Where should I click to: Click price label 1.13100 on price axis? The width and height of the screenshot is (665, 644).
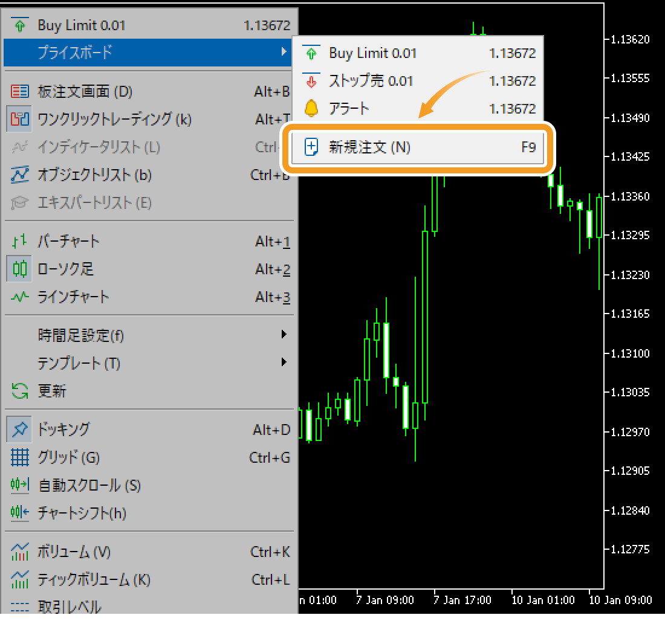[630, 353]
